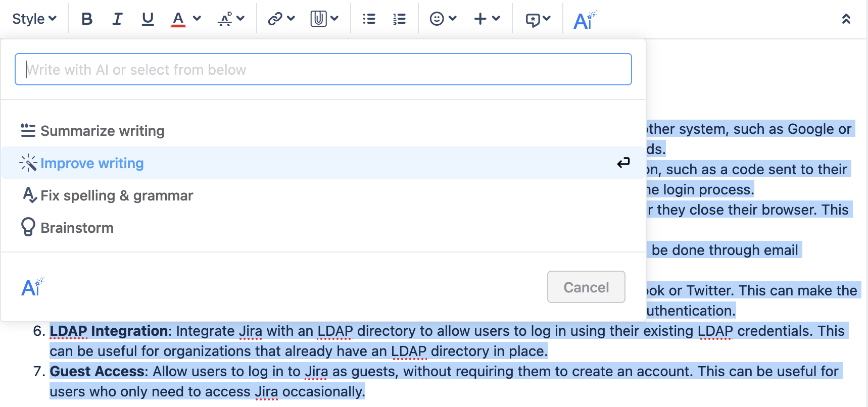Focus the Write with AI input field
This screenshot has height=407, width=868.
point(323,69)
